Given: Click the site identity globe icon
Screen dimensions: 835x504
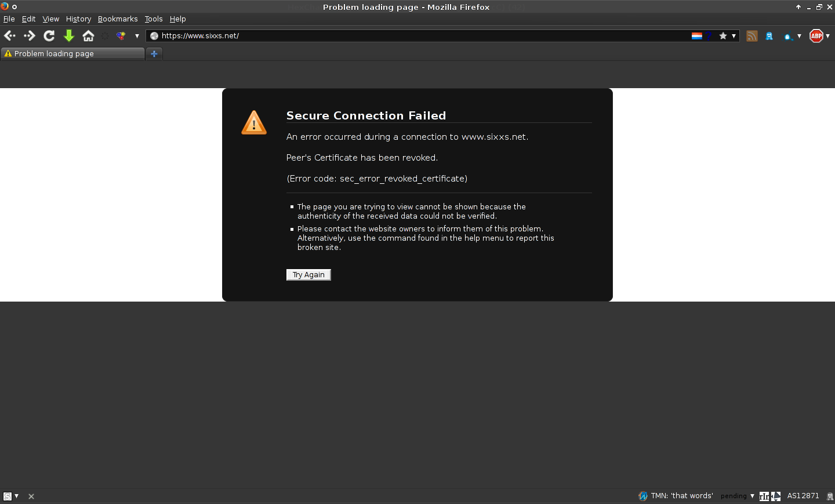Looking at the screenshot, I should tap(154, 36).
